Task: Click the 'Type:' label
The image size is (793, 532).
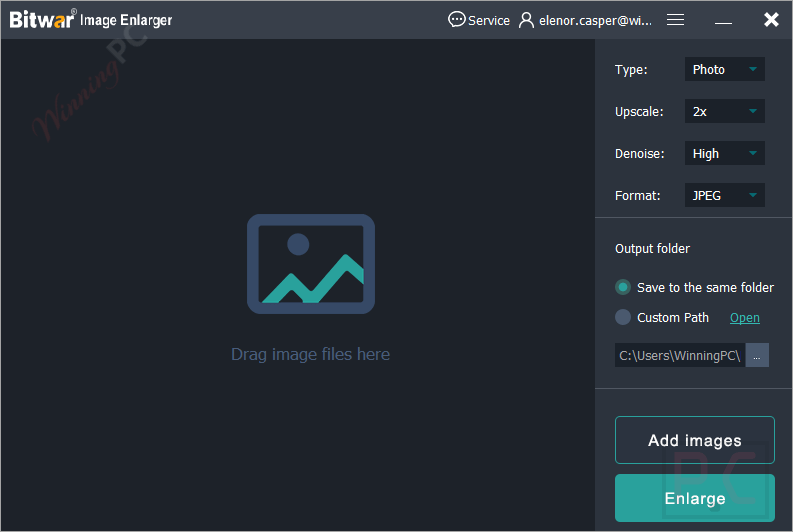Action: (631, 70)
